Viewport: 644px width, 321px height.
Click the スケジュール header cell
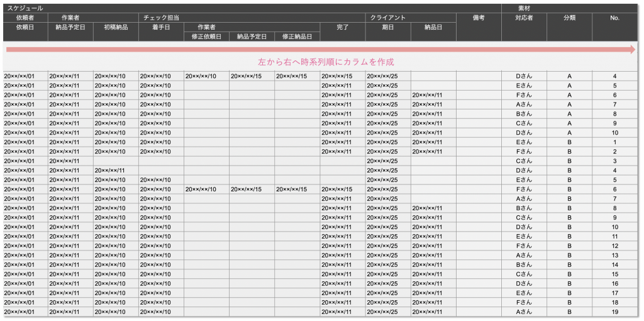pyautogui.click(x=252, y=8)
